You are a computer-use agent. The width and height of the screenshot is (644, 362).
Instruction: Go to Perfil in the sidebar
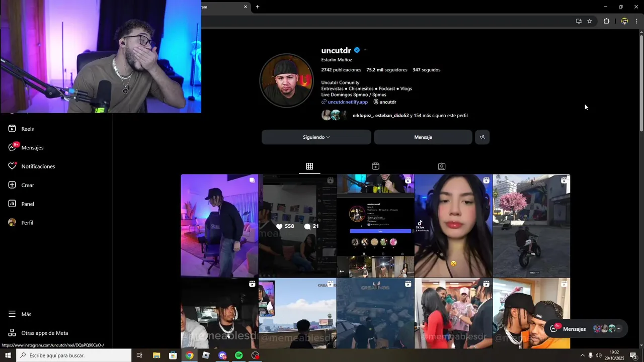click(21, 223)
